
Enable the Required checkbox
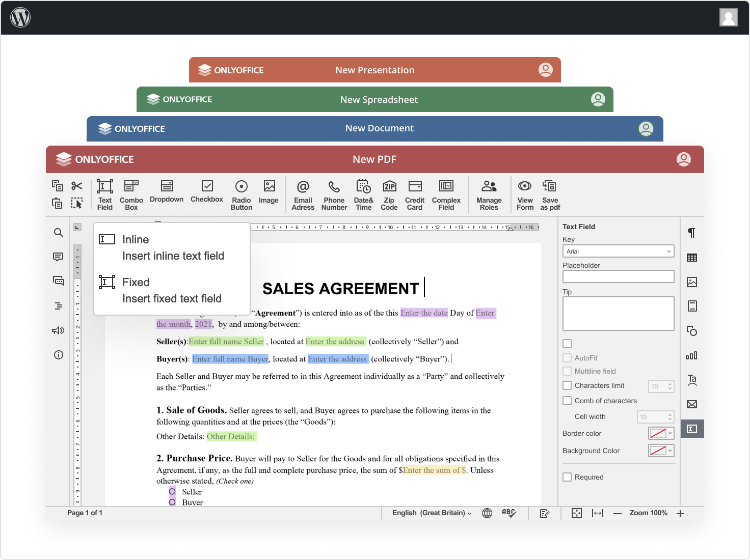pyautogui.click(x=567, y=477)
